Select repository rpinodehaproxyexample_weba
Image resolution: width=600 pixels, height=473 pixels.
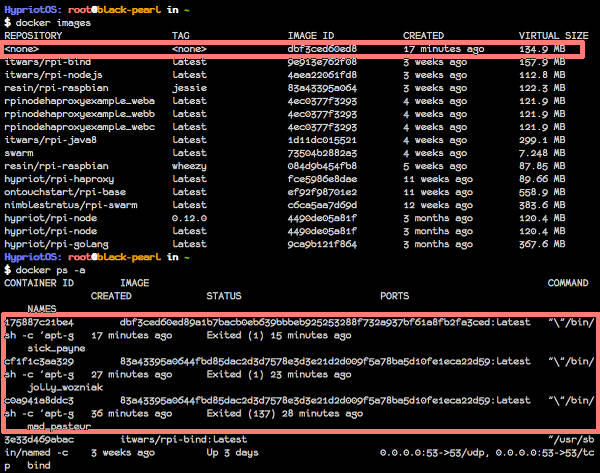tap(80, 101)
